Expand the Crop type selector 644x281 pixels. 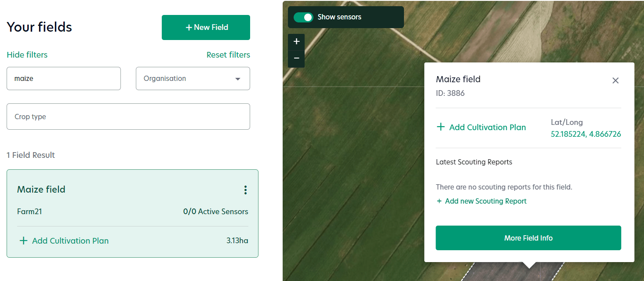(x=128, y=117)
